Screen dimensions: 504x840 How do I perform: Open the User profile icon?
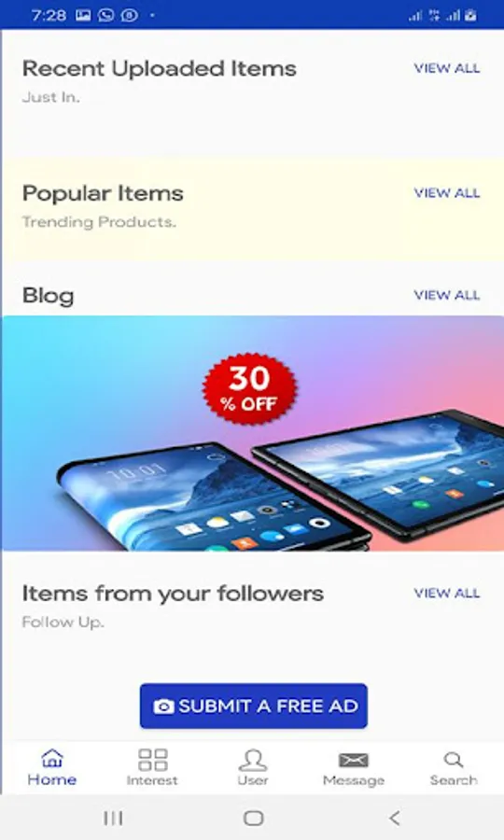tap(253, 760)
